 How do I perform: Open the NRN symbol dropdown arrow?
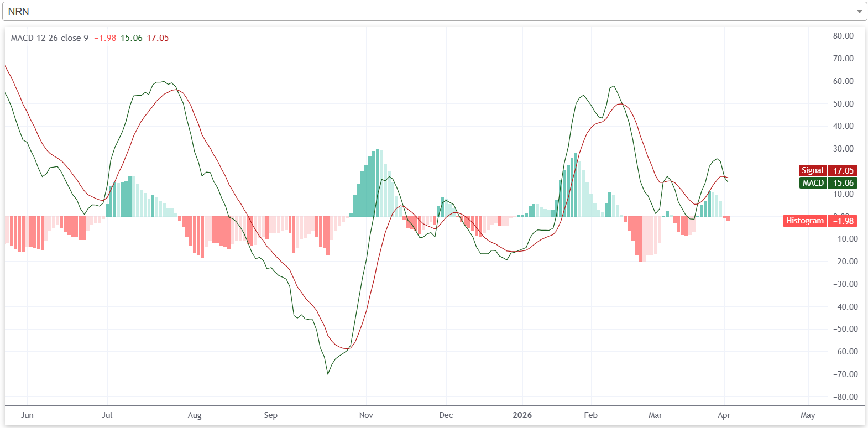[859, 12]
